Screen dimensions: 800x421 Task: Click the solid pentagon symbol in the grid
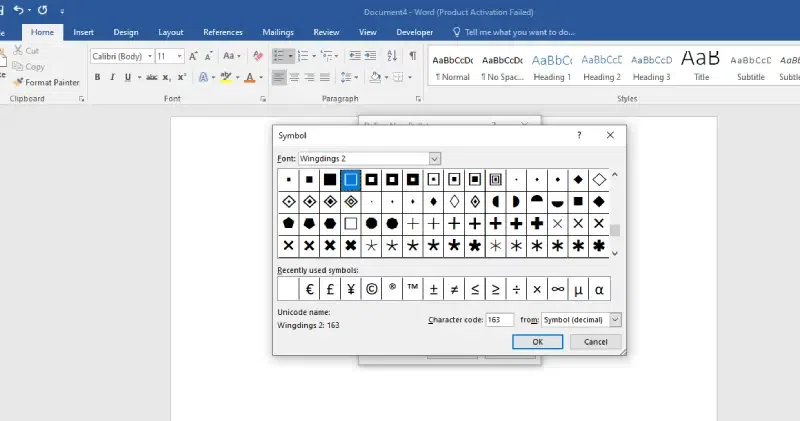coord(288,223)
